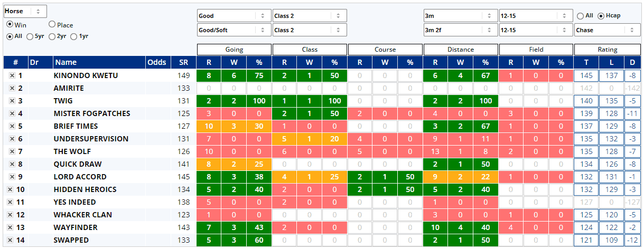Expand the Chase race type dropdown
The height and width of the screenshot is (249, 644).
pos(607,30)
